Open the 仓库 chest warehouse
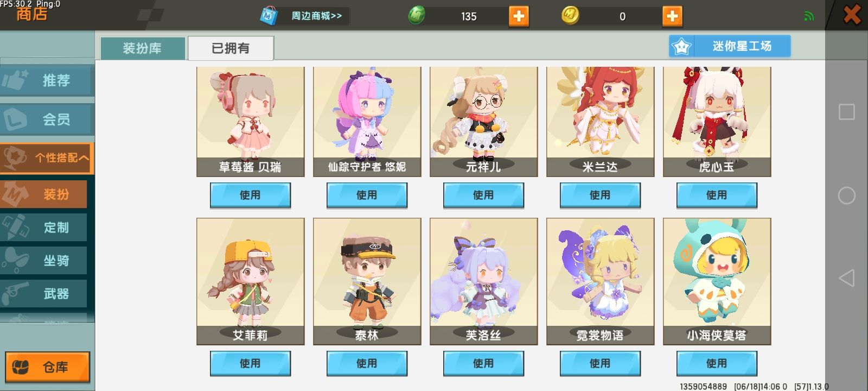Screen dimensions: 868x391 click(x=48, y=367)
